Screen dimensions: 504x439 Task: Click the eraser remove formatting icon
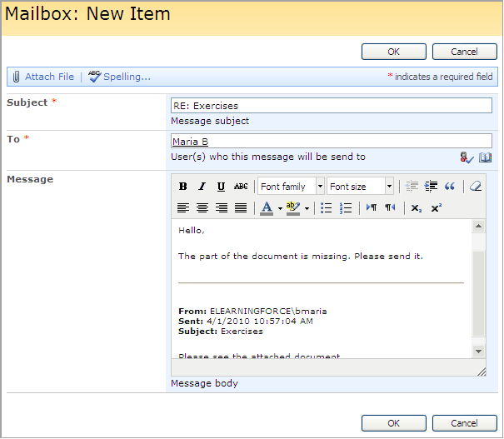tap(475, 187)
